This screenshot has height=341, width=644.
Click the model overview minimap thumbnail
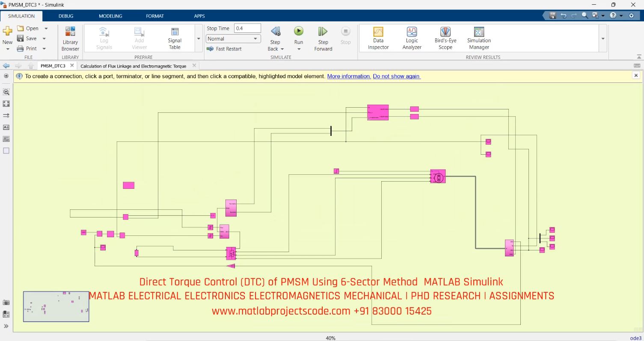[56, 306]
